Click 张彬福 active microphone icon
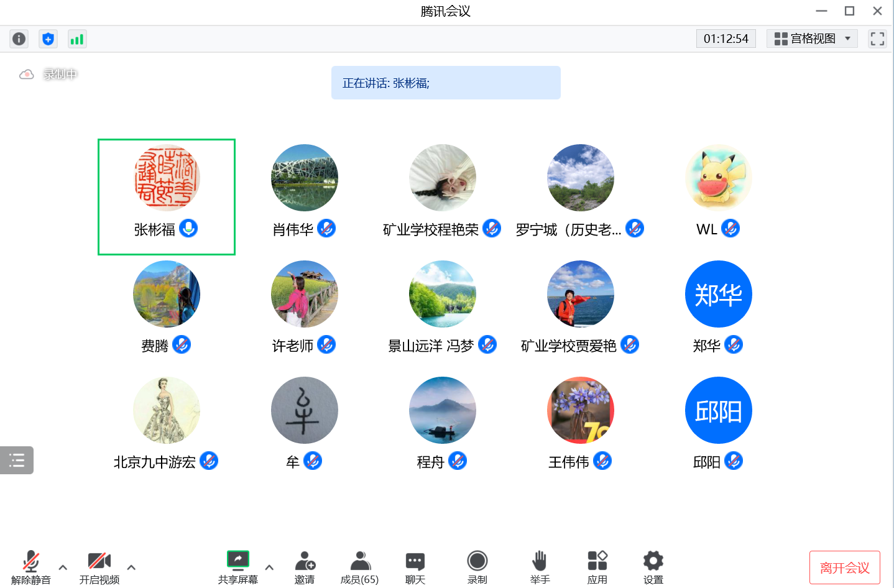 [x=188, y=229]
